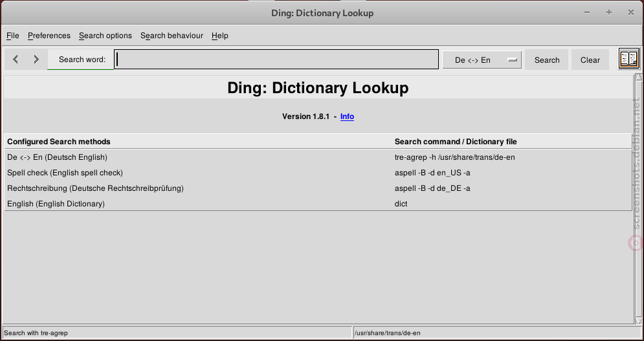Click status bar path /usr/share/trans/de-en
Viewport: 644px width, 341px height.
(387, 333)
